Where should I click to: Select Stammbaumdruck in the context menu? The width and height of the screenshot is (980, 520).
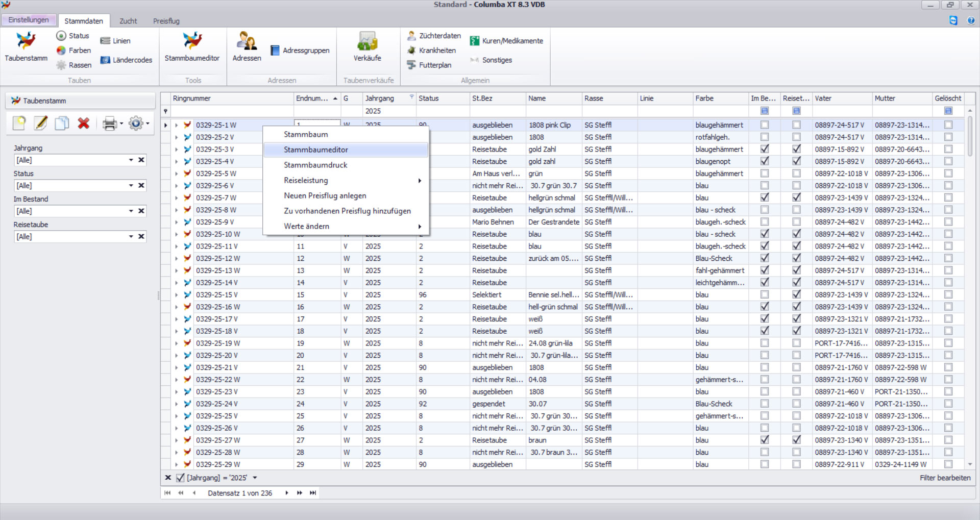pos(315,165)
